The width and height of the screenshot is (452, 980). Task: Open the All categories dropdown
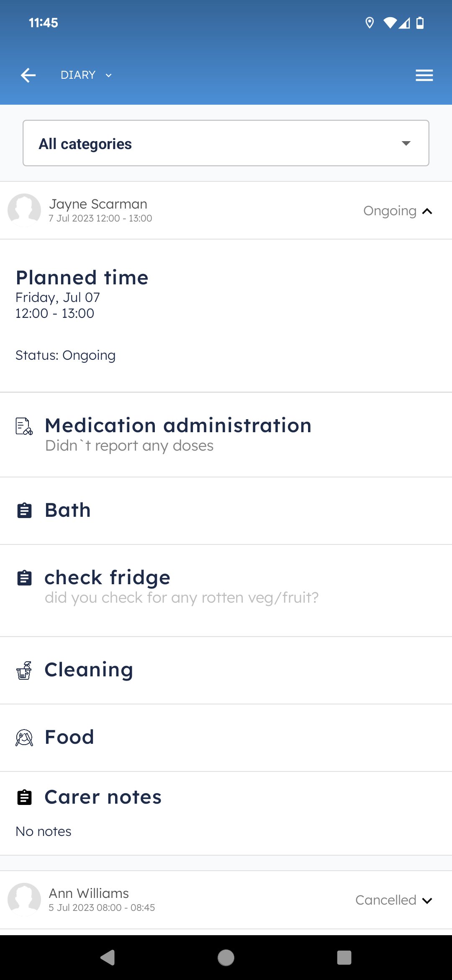[226, 143]
